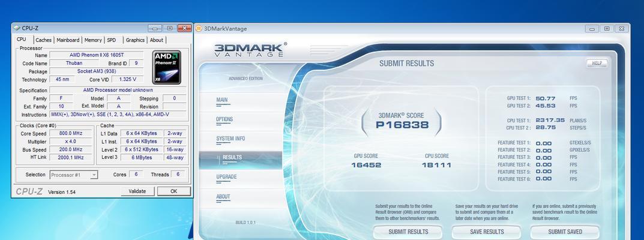Viewport: 644px width, 240px height.
Task: Open Help in 3DMark Vantage
Action: coord(597,63)
